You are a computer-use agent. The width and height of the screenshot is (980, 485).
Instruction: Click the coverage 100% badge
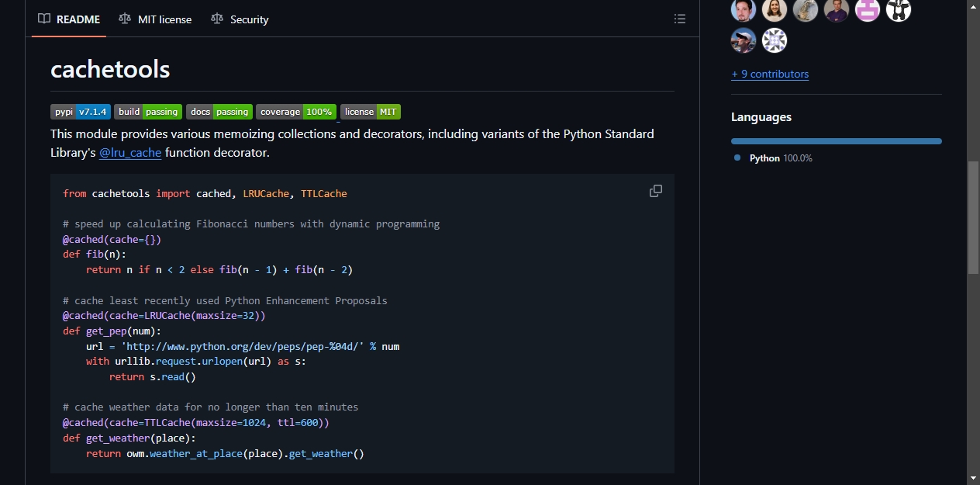tap(296, 112)
